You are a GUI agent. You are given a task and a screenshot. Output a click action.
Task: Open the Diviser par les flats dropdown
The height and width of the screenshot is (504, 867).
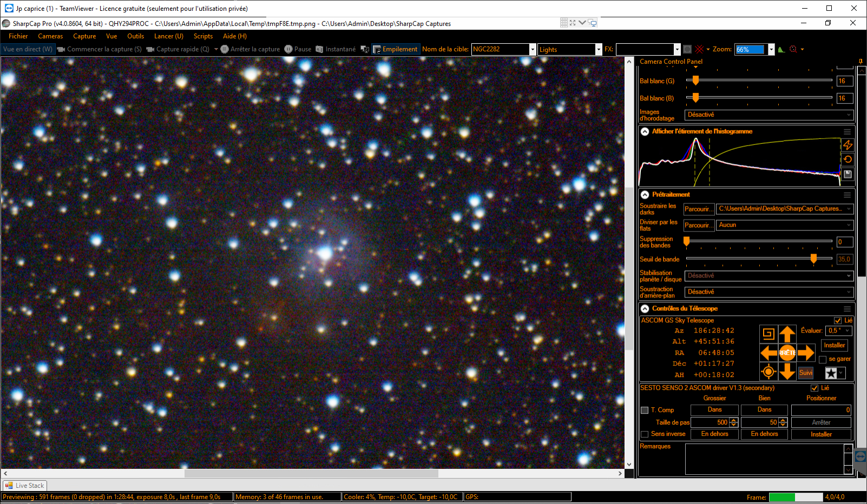tap(785, 225)
